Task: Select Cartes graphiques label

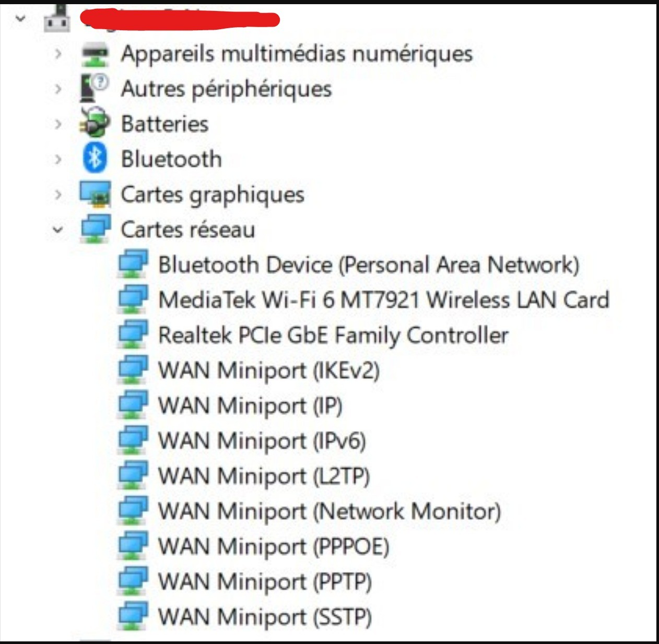Action: (x=213, y=195)
